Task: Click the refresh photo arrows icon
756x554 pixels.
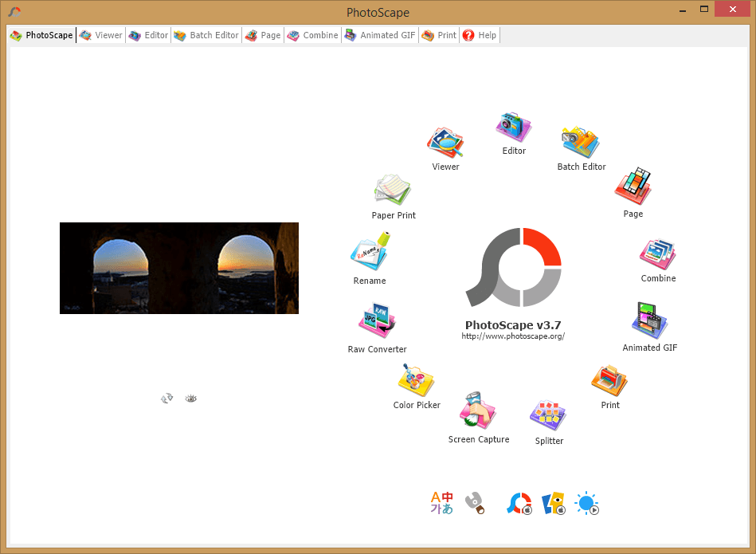Action: pos(166,398)
